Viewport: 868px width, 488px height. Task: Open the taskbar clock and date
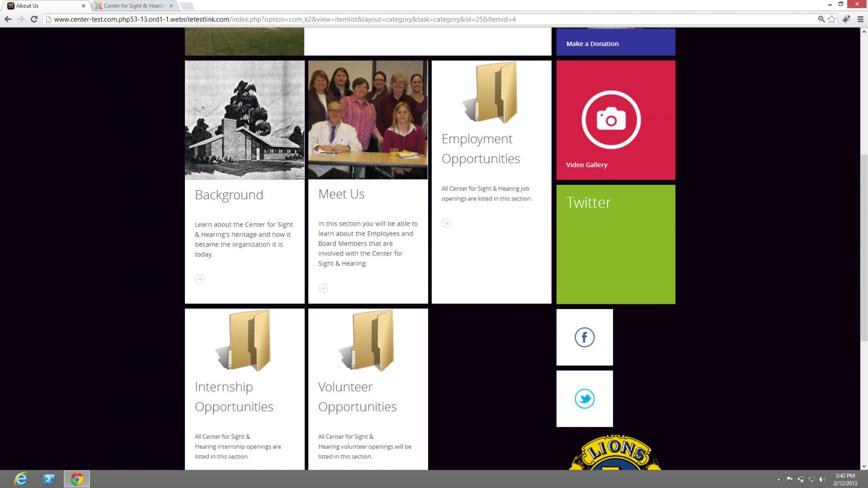[x=845, y=479]
